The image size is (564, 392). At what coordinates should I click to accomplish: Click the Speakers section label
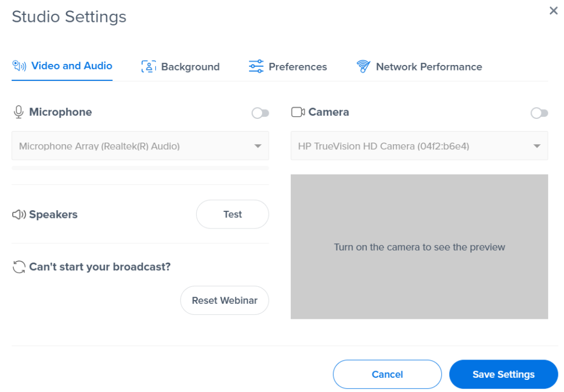[53, 215]
